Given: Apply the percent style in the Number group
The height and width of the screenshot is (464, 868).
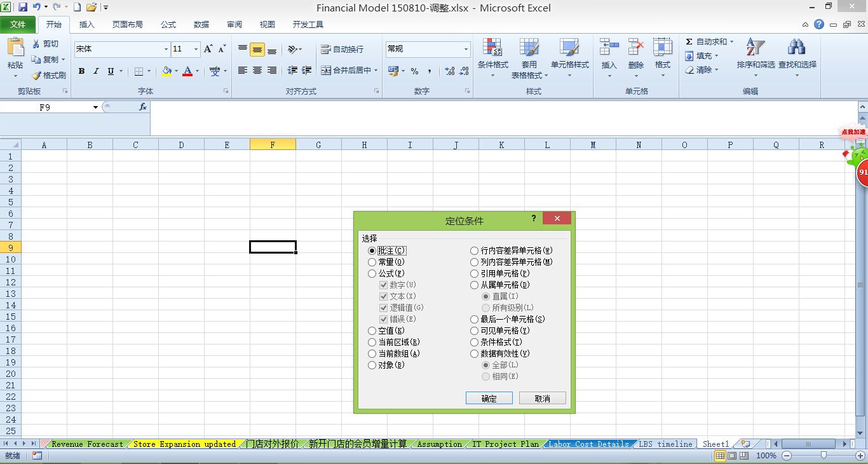Looking at the screenshot, I should pos(414,71).
